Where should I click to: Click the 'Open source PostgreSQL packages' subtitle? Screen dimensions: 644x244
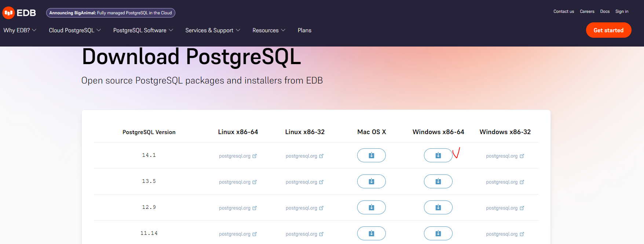click(x=202, y=81)
